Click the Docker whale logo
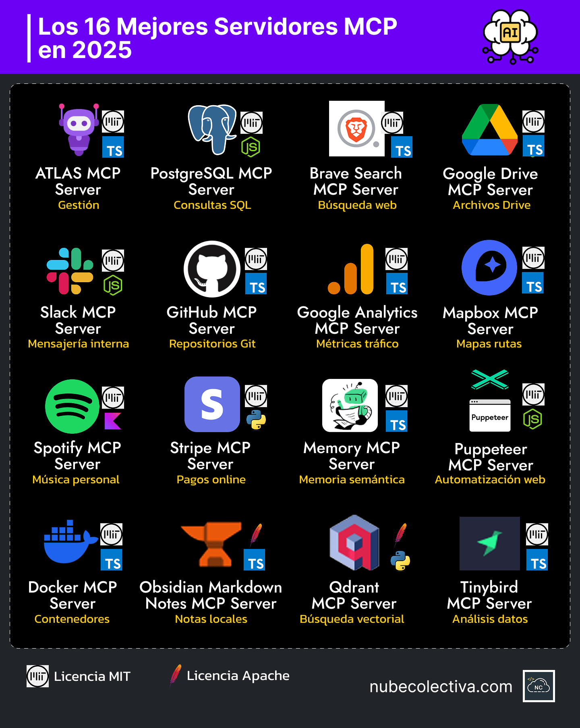 (70, 541)
